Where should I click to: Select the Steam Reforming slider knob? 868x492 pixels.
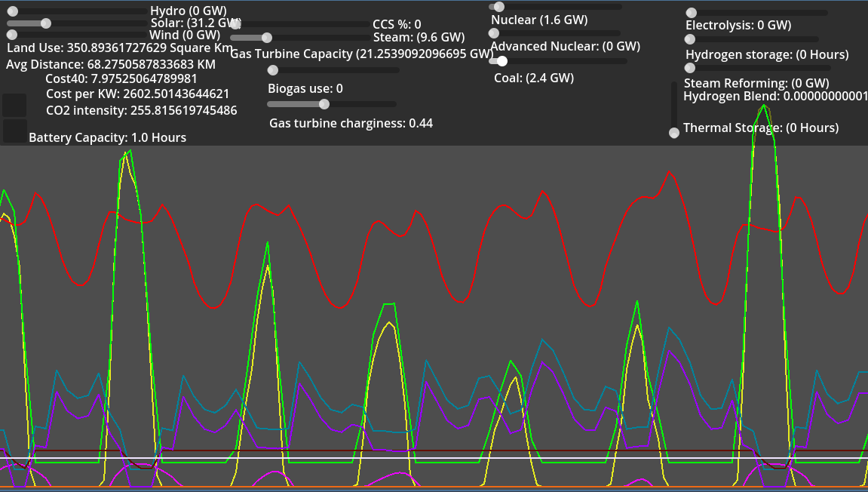point(689,68)
